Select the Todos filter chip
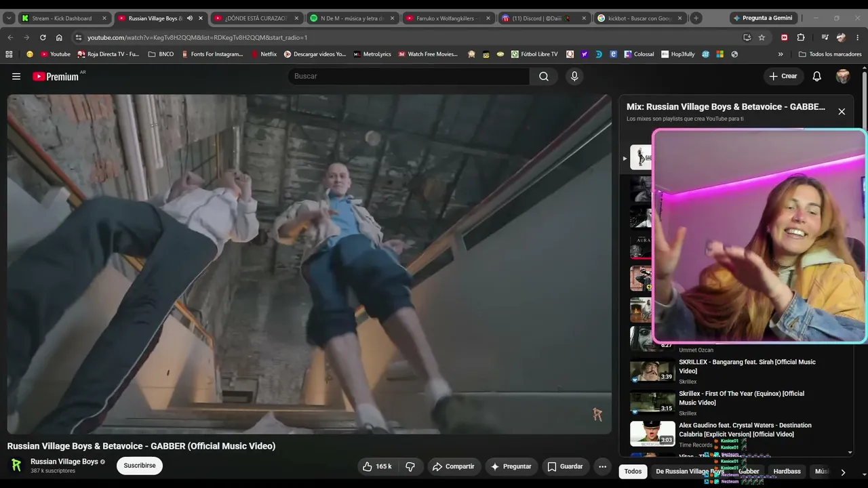868x488 pixels. [633, 472]
